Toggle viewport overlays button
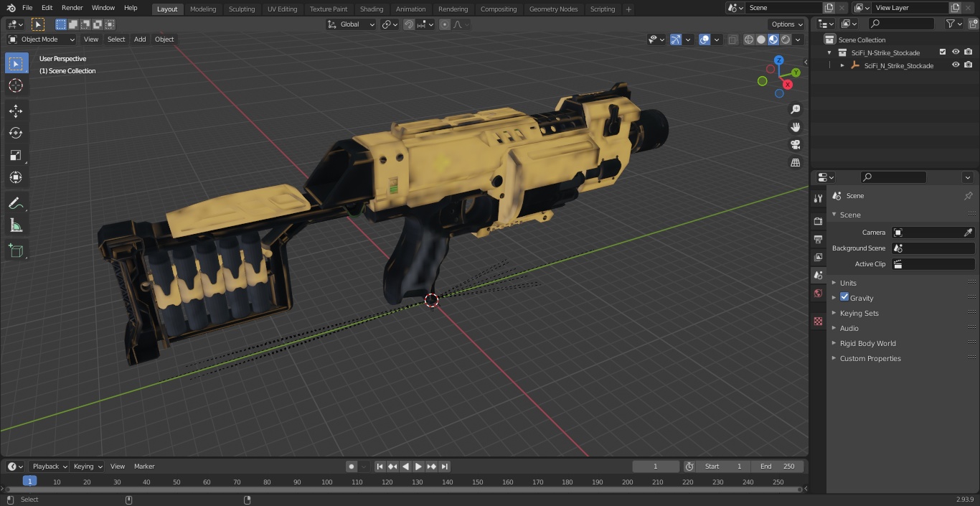Image resolution: width=980 pixels, height=506 pixels. click(705, 39)
